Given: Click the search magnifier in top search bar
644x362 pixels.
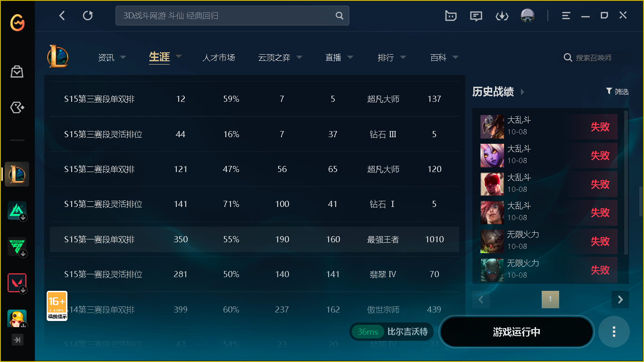Looking at the screenshot, I should 339,16.
